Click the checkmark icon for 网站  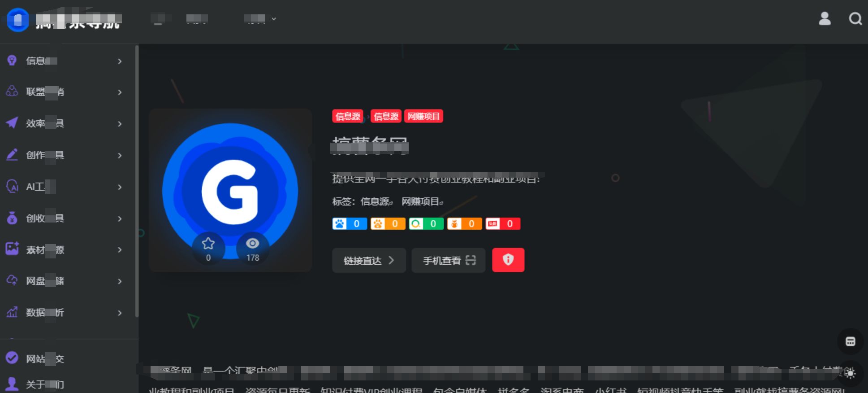pos(12,358)
